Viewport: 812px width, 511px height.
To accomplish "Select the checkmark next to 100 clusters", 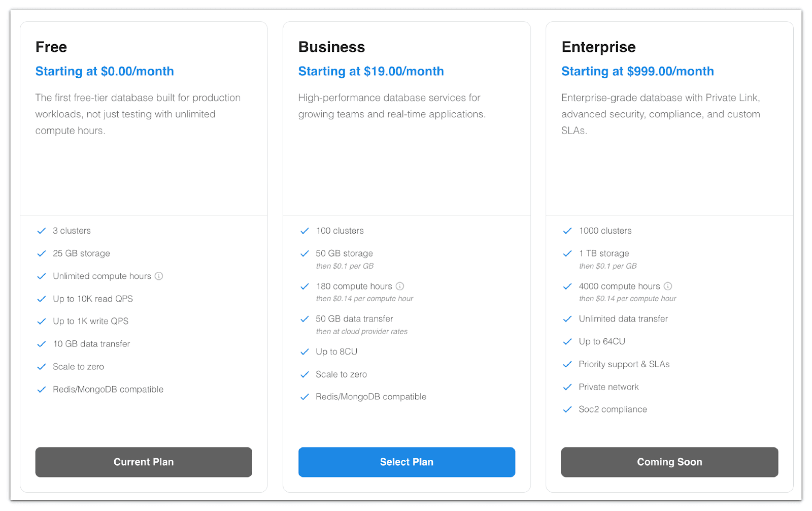I will [304, 231].
